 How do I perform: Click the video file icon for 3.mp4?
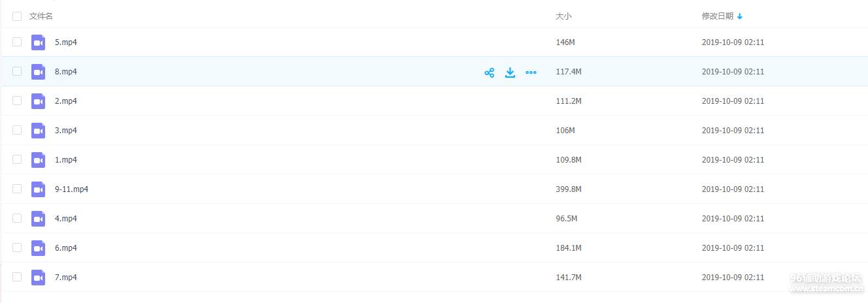tap(38, 131)
